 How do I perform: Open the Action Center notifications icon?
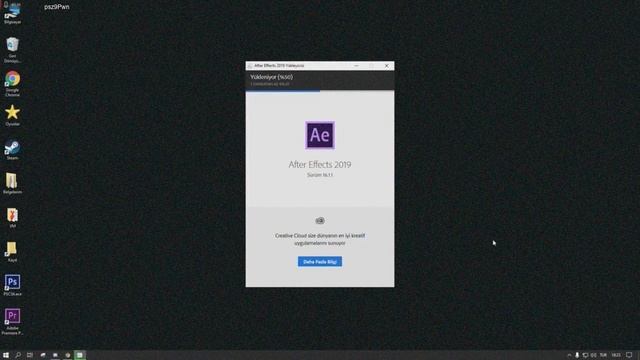(629, 355)
